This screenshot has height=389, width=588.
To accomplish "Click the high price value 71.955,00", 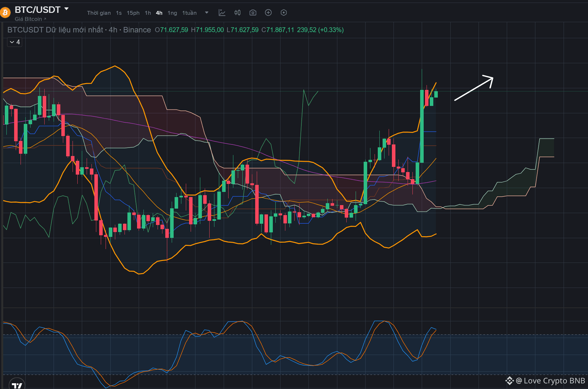I will (x=210, y=30).
